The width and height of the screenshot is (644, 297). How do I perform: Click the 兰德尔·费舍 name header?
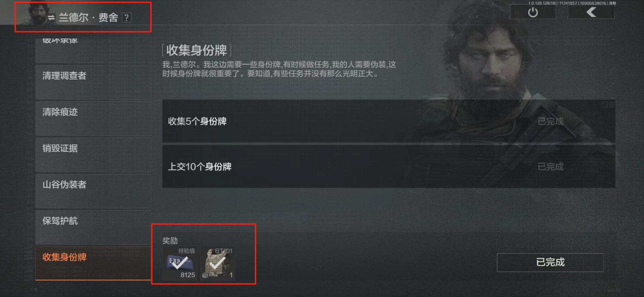(x=88, y=18)
